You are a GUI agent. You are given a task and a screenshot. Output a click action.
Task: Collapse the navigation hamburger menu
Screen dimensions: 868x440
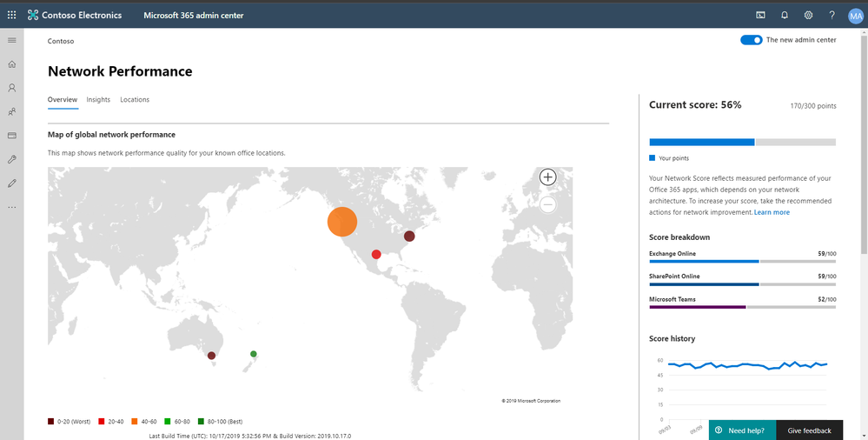click(x=11, y=40)
